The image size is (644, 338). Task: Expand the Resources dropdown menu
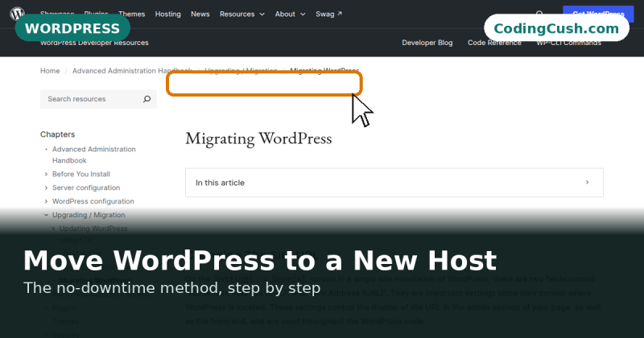click(x=242, y=14)
